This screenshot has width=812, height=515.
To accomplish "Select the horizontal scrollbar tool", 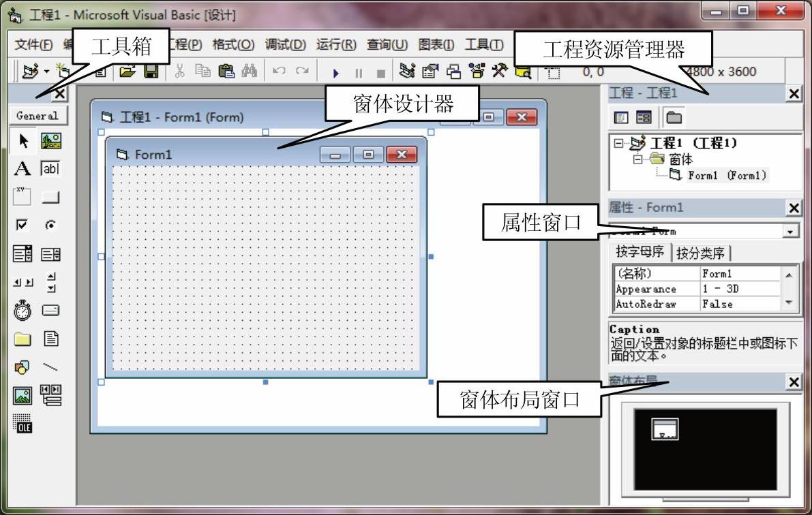I will point(22,282).
